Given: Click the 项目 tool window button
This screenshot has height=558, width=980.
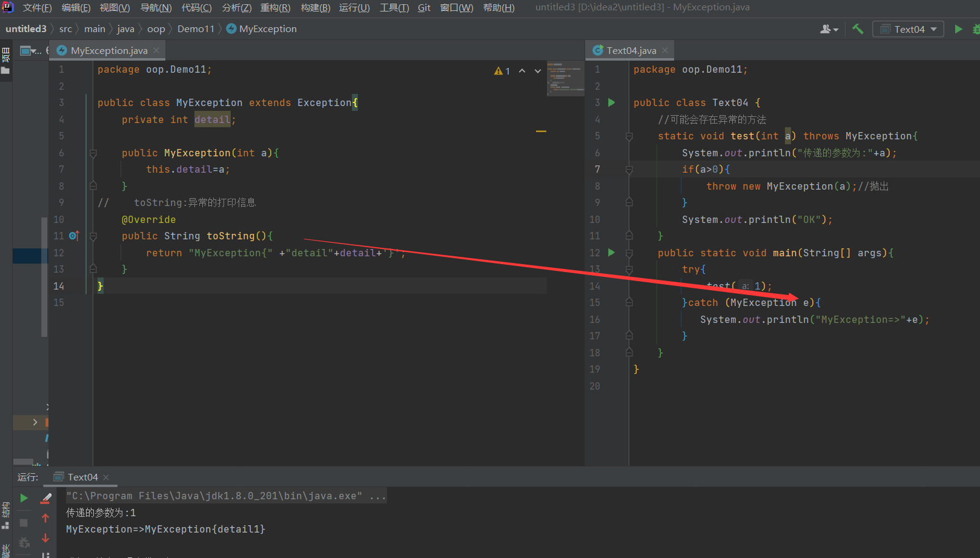Looking at the screenshot, I should click(x=5, y=61).
